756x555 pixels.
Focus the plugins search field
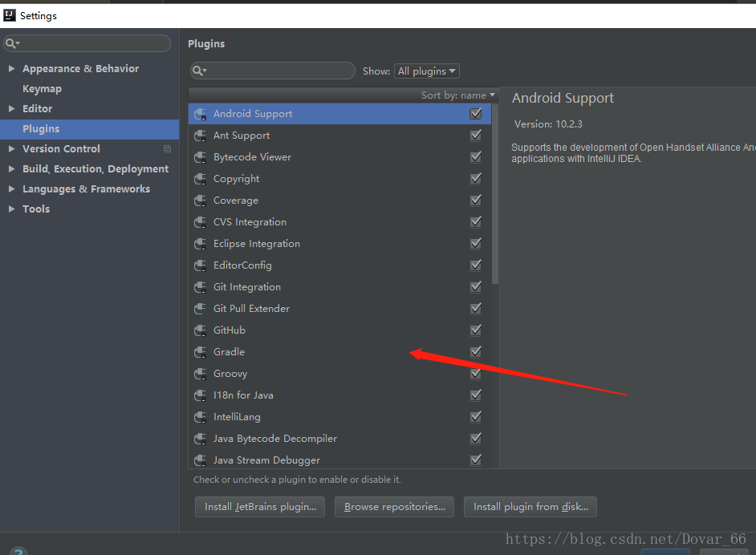pyautogui.click(x=273, y=71)
